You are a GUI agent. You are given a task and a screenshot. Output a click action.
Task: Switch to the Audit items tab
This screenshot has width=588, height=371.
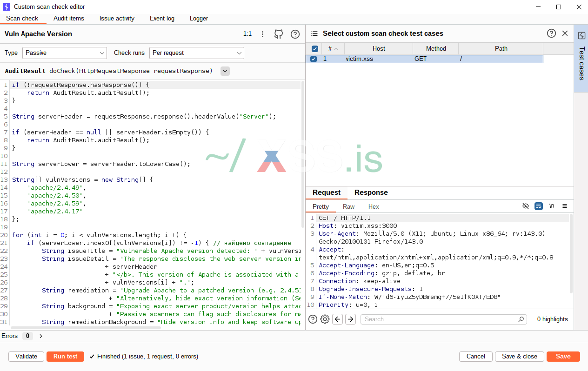[x=69, y=19]
